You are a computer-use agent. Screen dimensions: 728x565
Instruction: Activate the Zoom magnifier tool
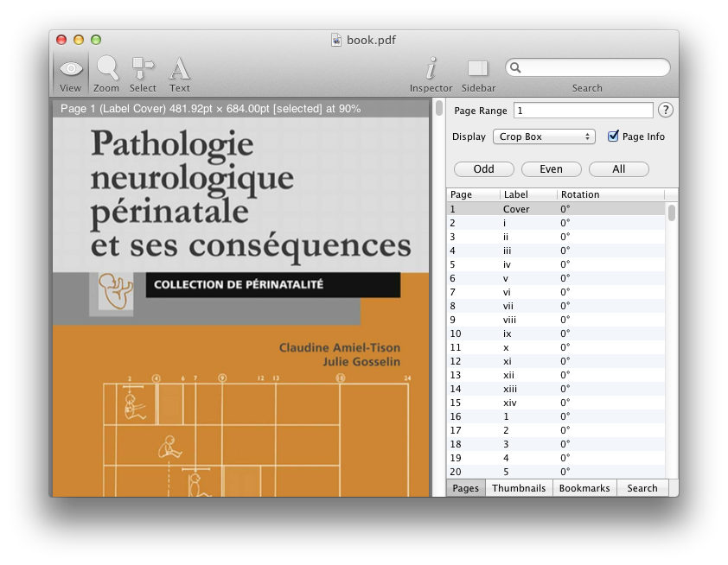(x=107, y=68)
